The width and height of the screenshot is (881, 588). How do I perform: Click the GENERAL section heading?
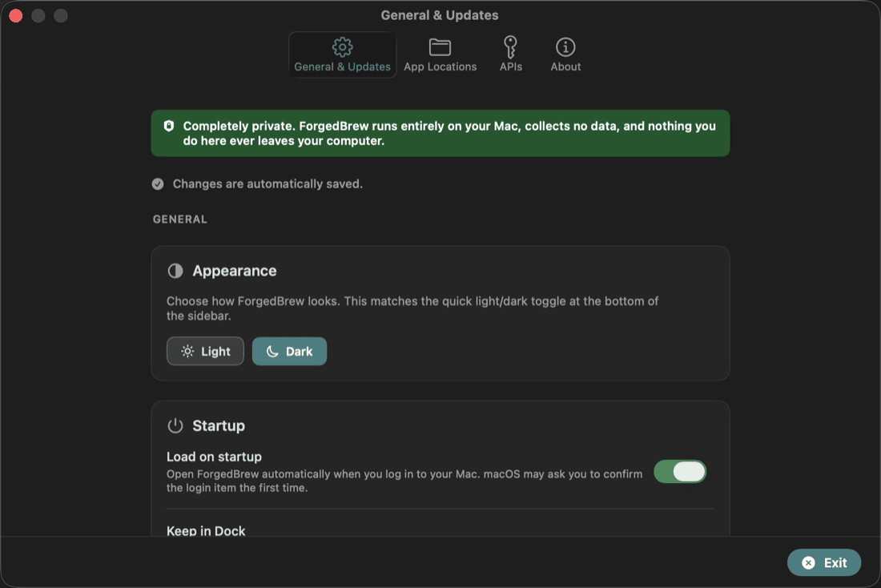click(x=179, y=219)
